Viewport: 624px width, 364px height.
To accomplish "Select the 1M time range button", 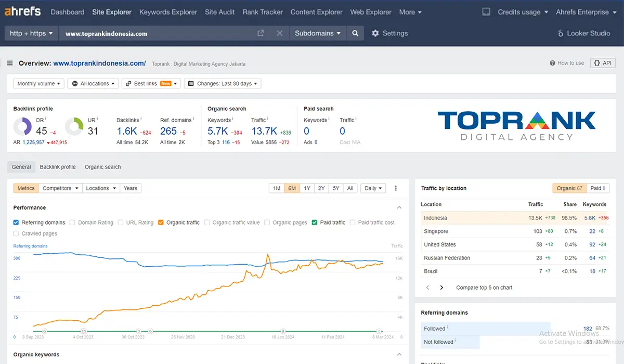I will [x=277, y=188].
